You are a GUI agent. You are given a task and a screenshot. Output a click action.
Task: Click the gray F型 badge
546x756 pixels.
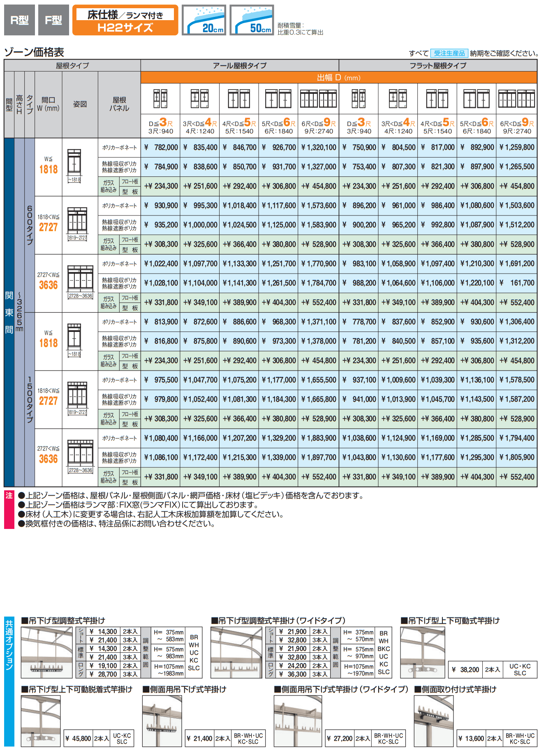(53, 20)
